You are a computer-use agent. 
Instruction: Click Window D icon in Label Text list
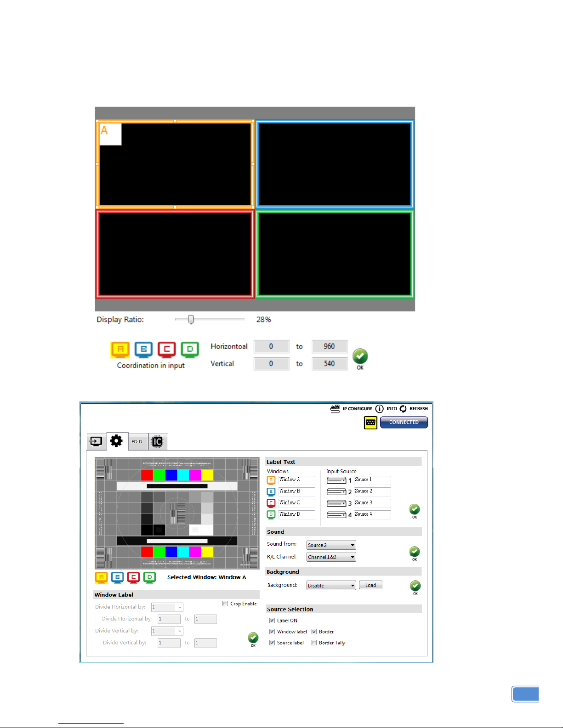pyautogui.click(x=271, y=515)
